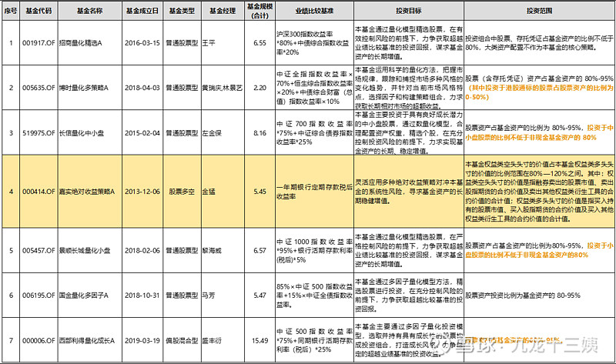The width and height of the screenshot is (616, 364).
Task: Select the 投资目标 column header
Action: pos(409,11)
